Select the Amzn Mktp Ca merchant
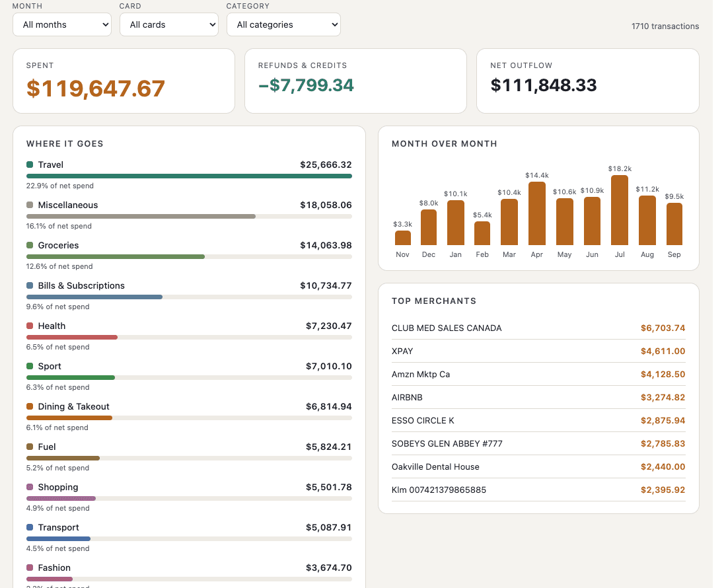 (421, 375)
